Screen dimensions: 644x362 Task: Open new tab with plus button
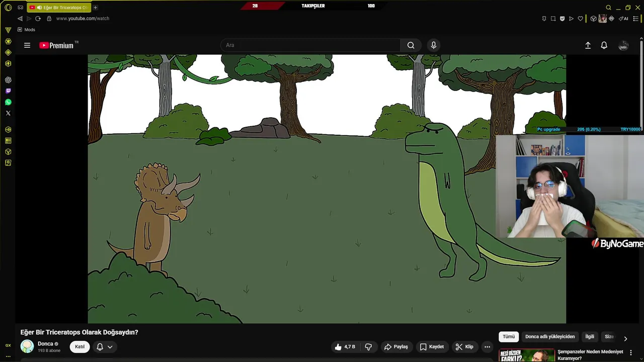[x=95, y=8]
